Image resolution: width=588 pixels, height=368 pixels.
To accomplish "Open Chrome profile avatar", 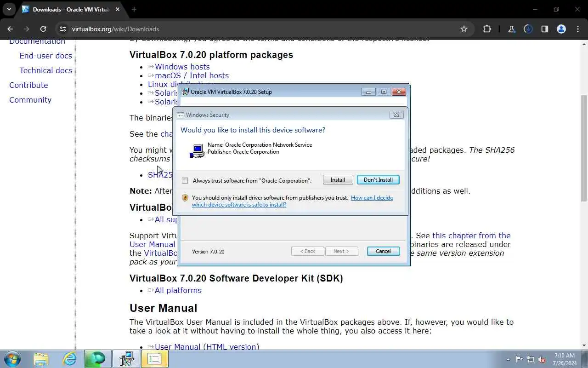I will pos(561,29).
